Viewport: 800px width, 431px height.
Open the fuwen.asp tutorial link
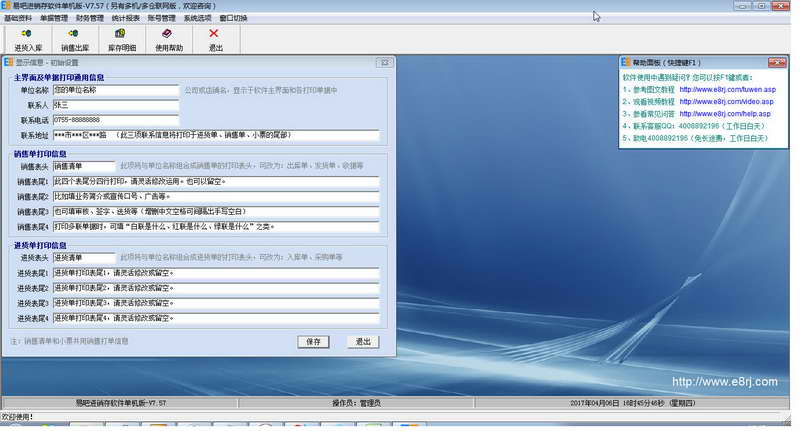pos(727,89)
